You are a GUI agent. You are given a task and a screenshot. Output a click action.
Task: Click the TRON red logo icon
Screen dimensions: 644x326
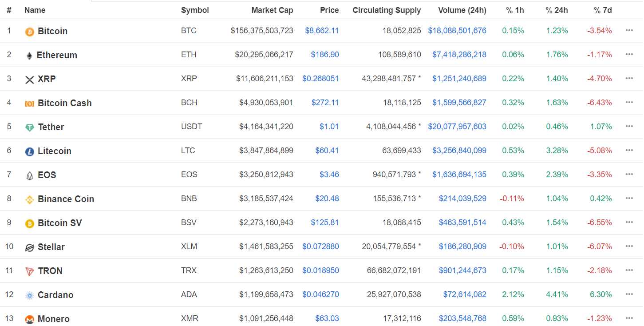tap(30, 271)
